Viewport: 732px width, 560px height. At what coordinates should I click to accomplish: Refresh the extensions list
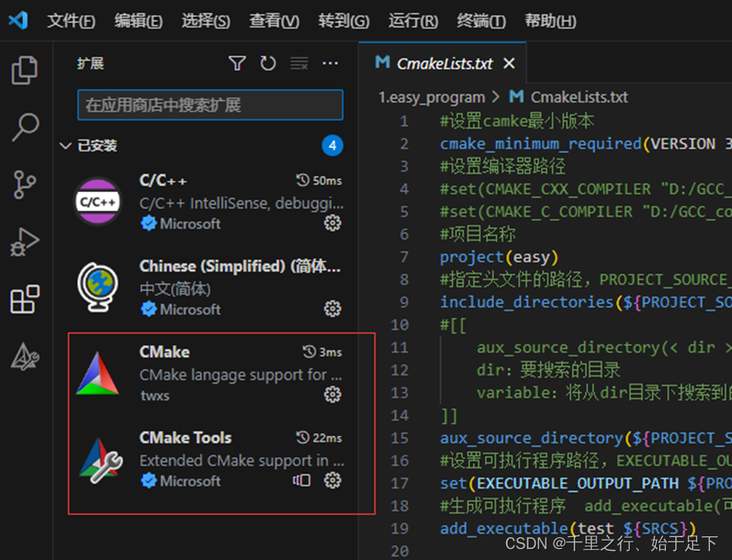tap(267, 63)
